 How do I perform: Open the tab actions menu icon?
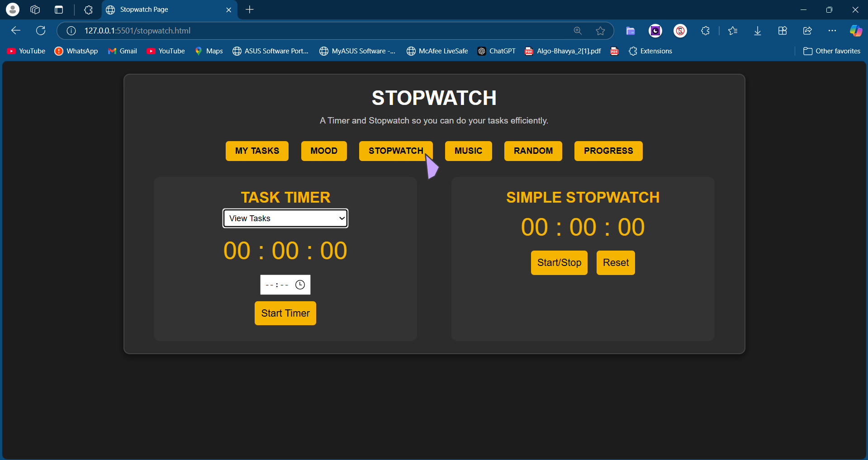(x=59, y=9)
